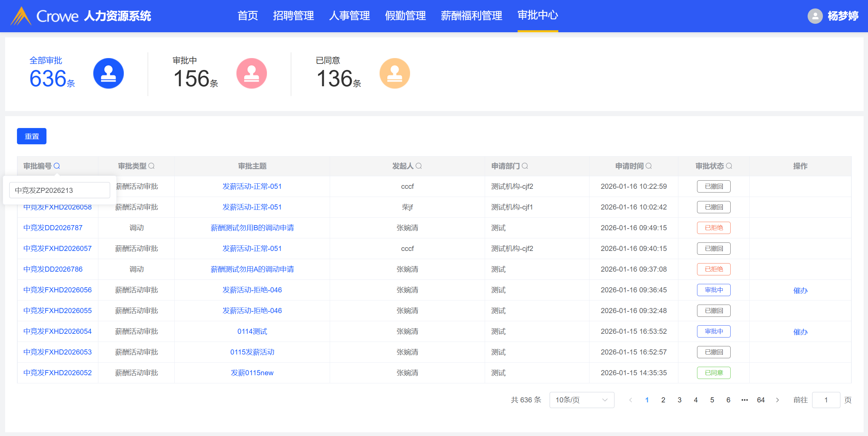Click 催办 for 中竞发FXHD2026056 row
This screenshot has height=436, width=868.
800,290
